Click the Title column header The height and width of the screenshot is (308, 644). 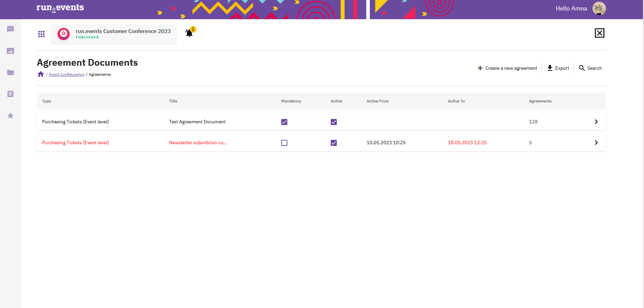173,101
